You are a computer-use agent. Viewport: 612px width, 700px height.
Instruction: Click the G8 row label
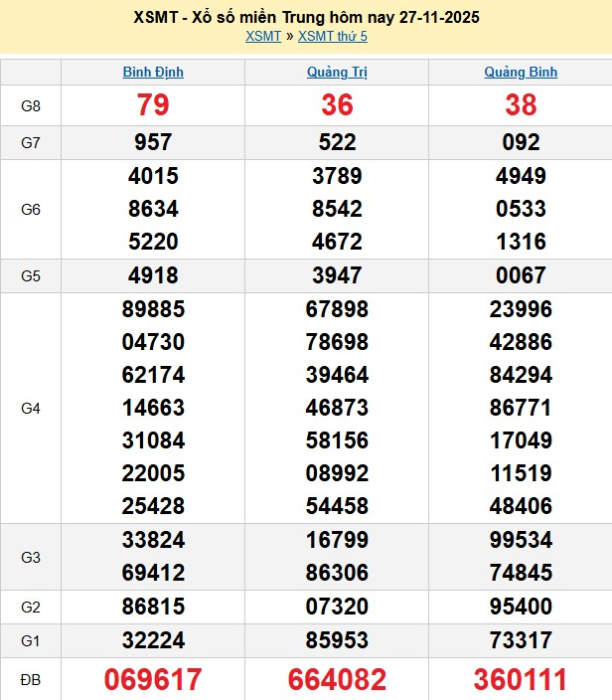pyautogui.click(x=31, y=105)
